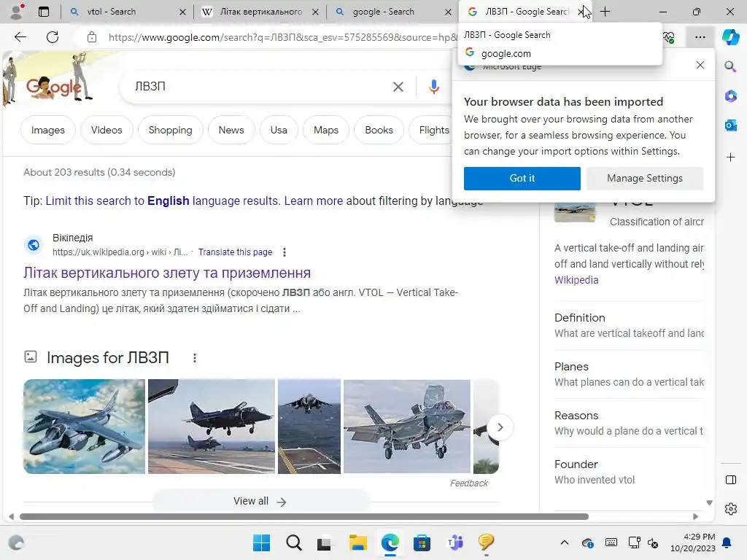Open Microsoft Store from taskbar
Image resolution: width=747 pixels, height=560 pixels.
tap(422, 542)
